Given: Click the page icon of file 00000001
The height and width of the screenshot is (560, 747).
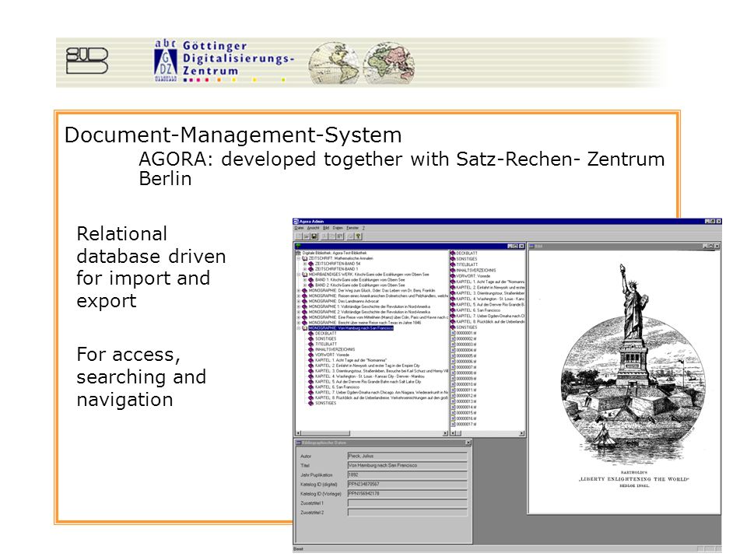Looking at the screenshot, I should 454,333.
